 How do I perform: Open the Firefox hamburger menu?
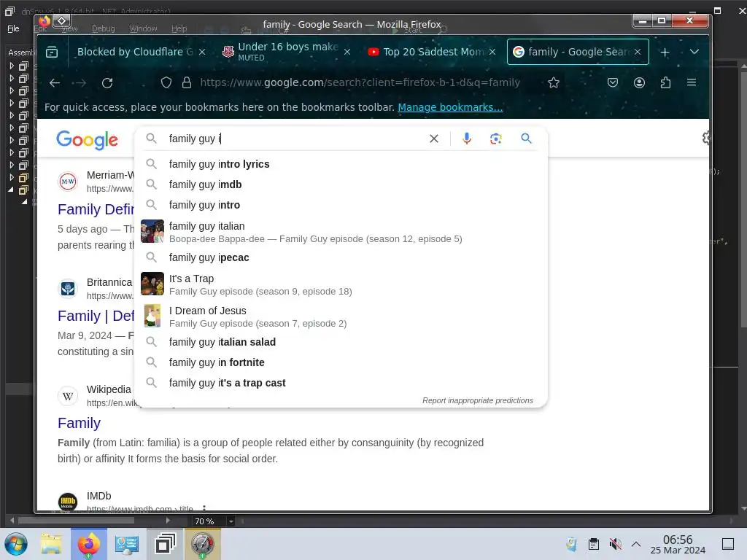click(x=692, y=83)
